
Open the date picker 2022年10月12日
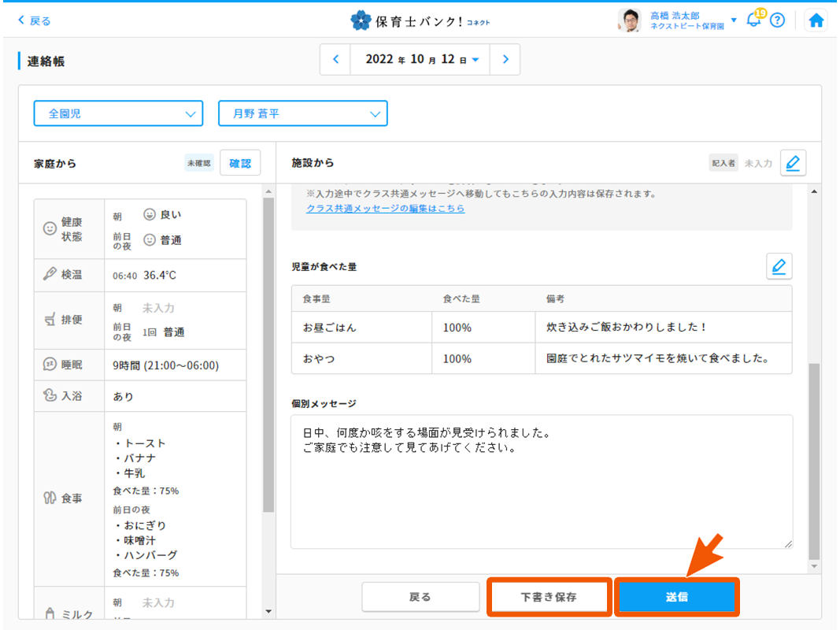click(420, 60)
